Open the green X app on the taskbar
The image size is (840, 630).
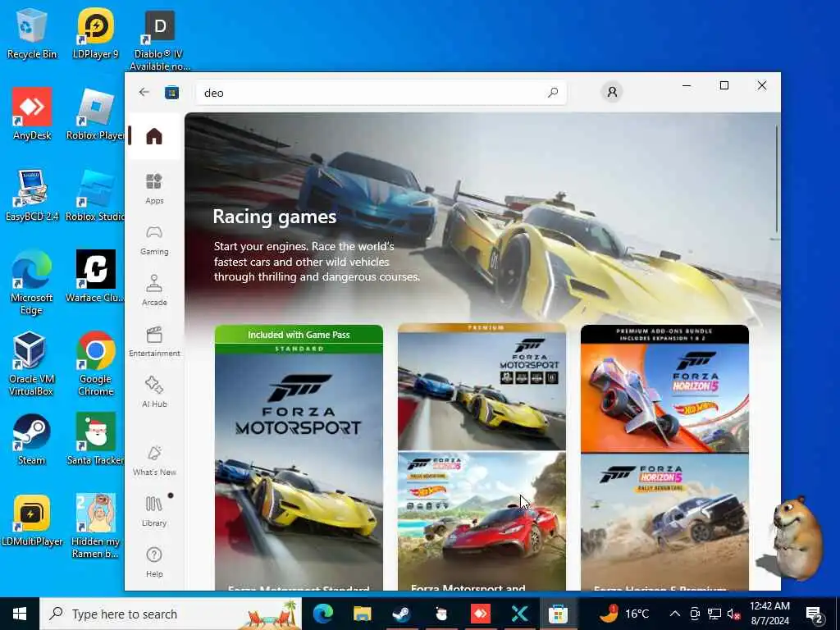point(519,614)
